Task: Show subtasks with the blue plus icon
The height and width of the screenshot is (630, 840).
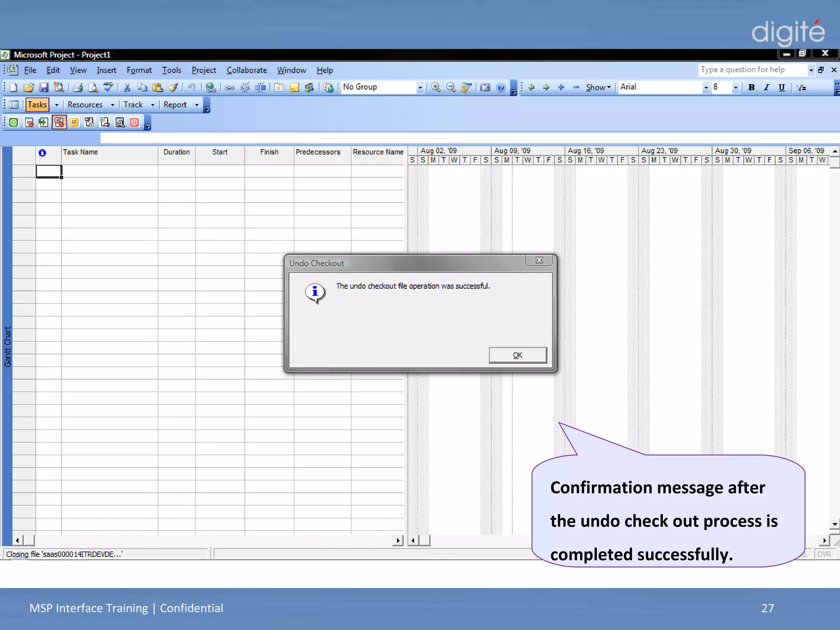Action: (561, 87)
